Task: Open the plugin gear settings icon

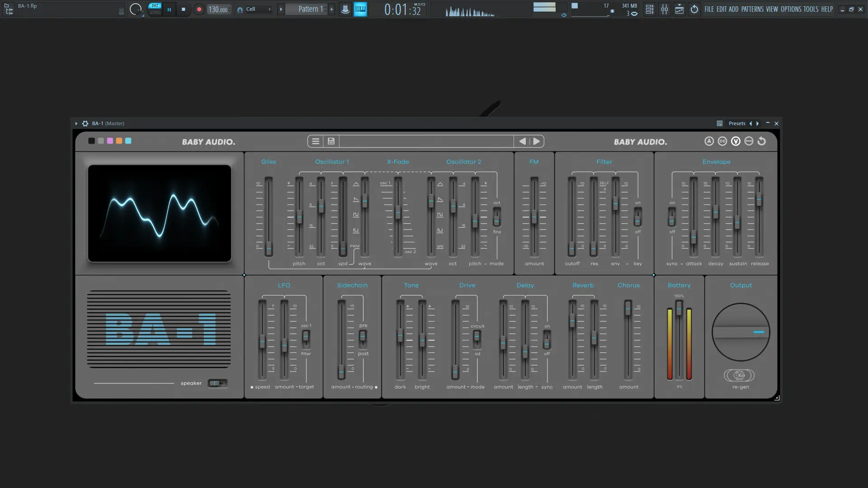Action: [85, 123]
